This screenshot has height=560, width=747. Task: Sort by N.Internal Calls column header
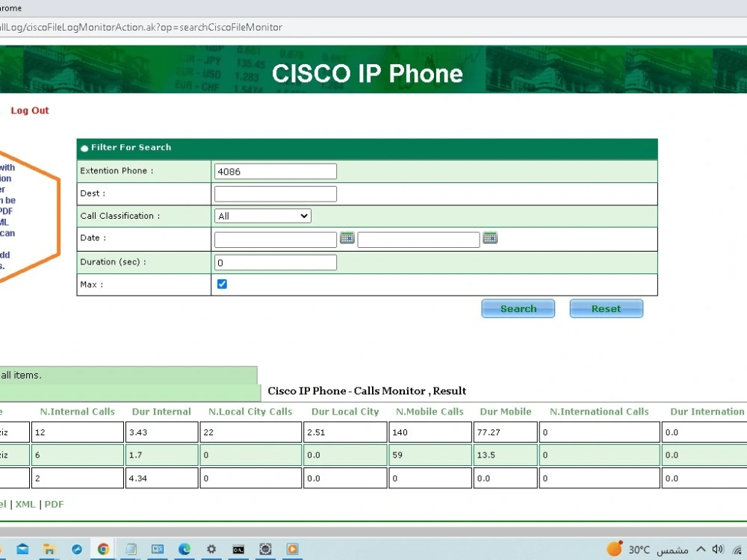coord(77,412)
